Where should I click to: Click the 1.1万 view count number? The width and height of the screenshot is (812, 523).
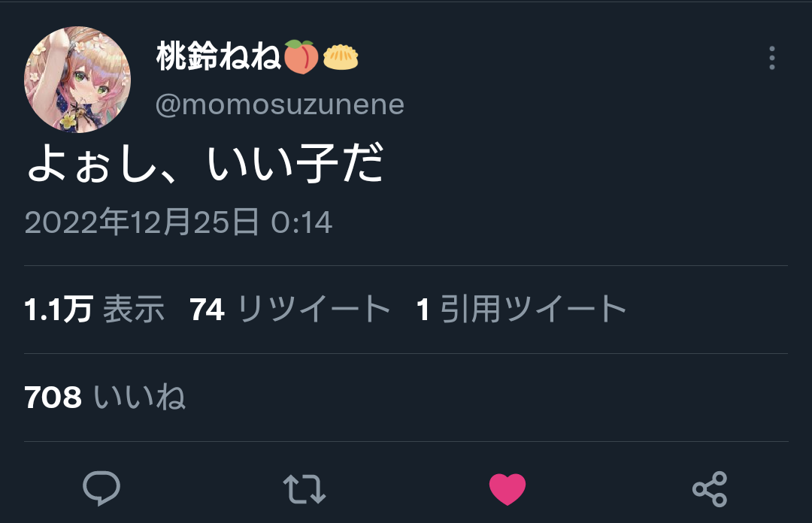coord(59,309)
